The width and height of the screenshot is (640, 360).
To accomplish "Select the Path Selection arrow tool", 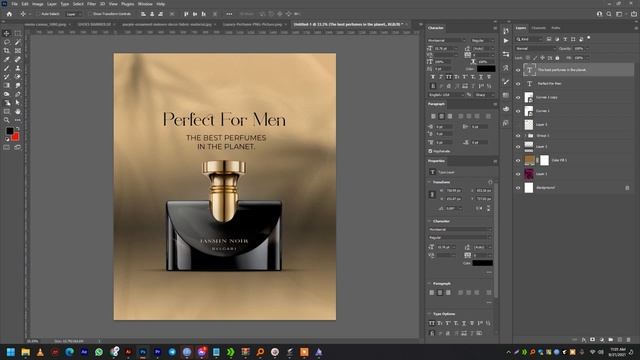I will [18, 102].
